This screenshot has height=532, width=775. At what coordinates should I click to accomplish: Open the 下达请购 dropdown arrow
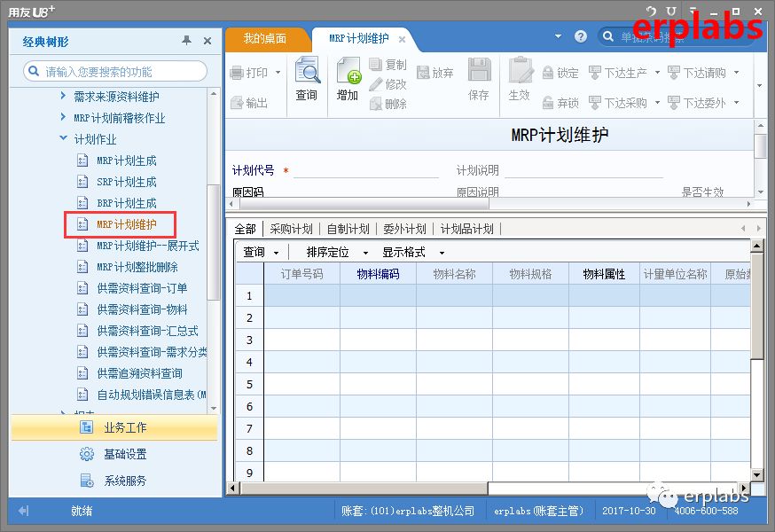[x=737, y=73]
